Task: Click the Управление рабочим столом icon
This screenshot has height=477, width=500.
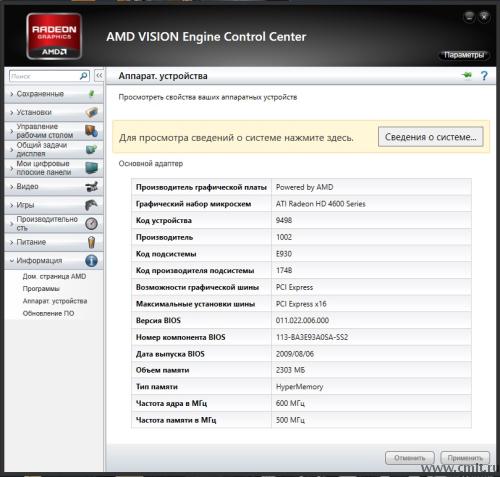Action: 91,131
